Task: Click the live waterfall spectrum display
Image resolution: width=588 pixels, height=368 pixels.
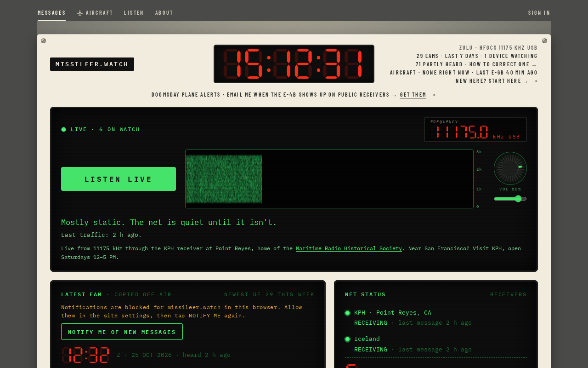Action: [x=329, y=179]
